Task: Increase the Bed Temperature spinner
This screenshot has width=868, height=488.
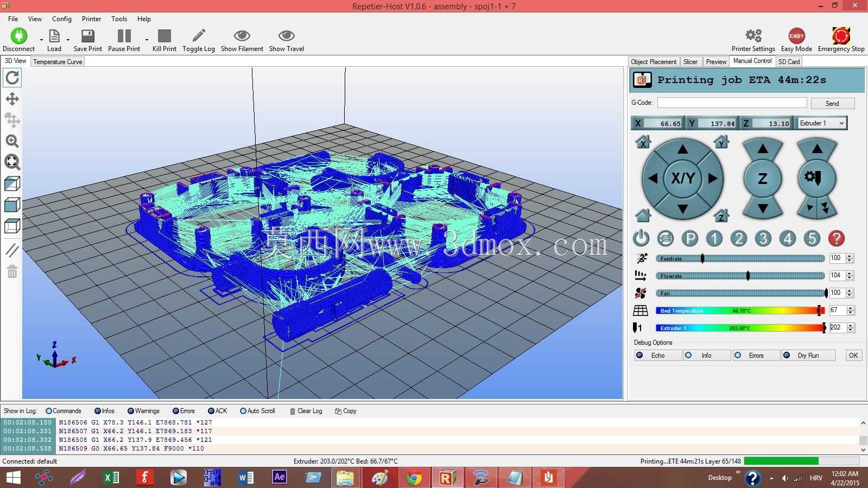Action: tap(850, 308)
